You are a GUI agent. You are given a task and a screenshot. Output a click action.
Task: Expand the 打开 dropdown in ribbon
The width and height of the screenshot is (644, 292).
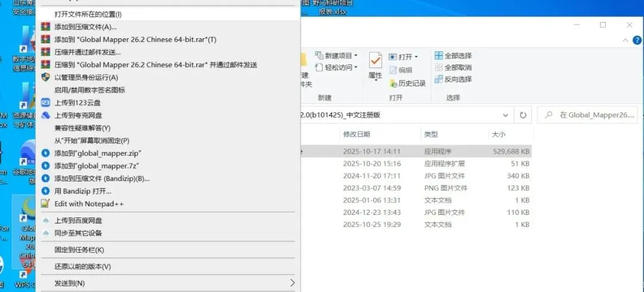[403, 57]
